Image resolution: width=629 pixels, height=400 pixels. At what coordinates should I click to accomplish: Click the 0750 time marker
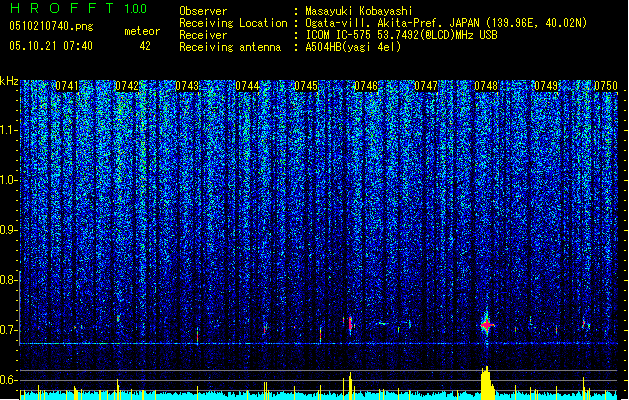tap(606, 86)
